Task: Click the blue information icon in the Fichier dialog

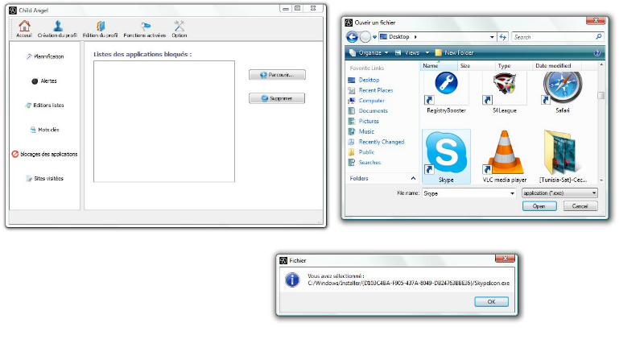Action: click(x=292, y=280)
